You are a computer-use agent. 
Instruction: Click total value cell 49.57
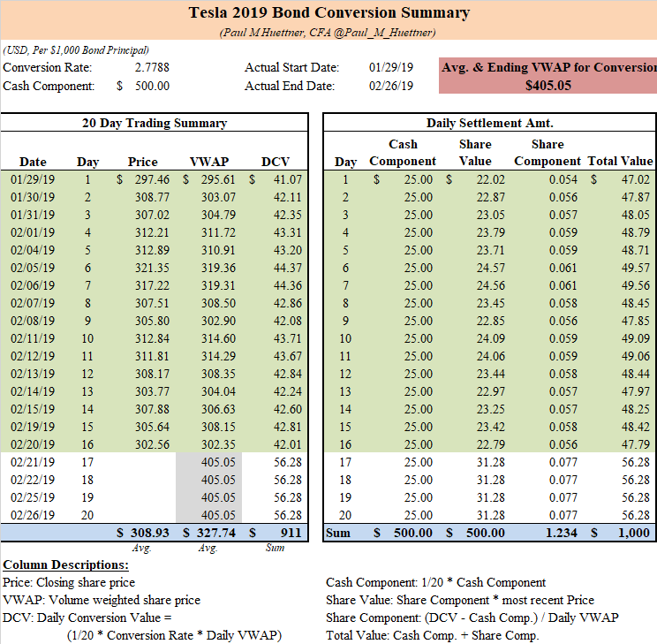coord(636,268)
